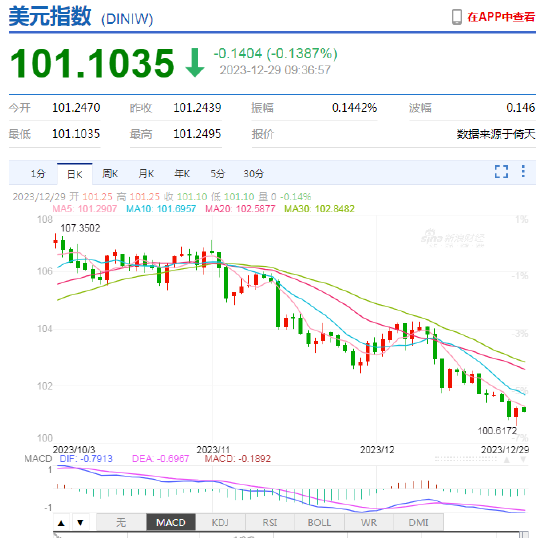550x538 pixels.
Task: Disable indicators with the 无 option
Action: (x=121, y=523)
